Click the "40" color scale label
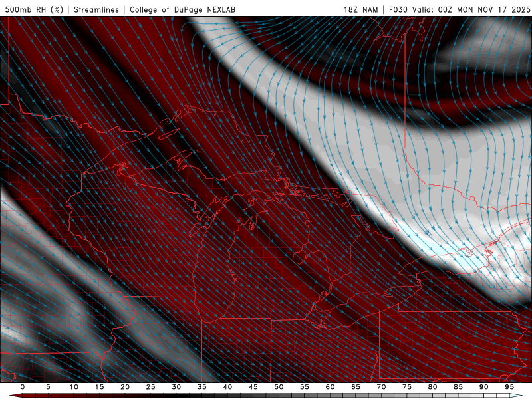This screenshot has width=532, height=399. (227, 387)
